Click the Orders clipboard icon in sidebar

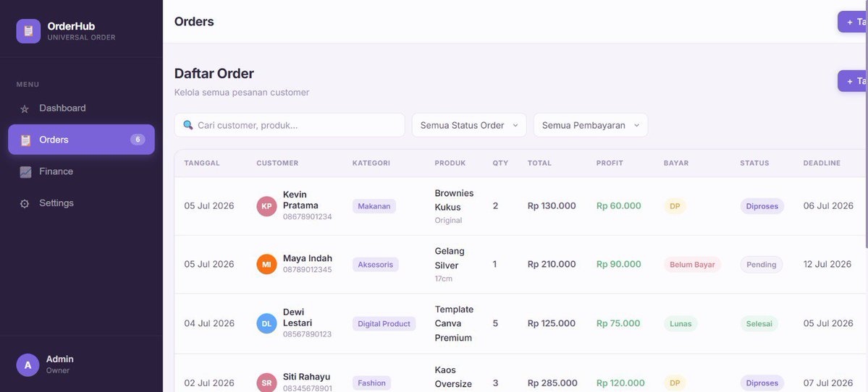[25, 140]
